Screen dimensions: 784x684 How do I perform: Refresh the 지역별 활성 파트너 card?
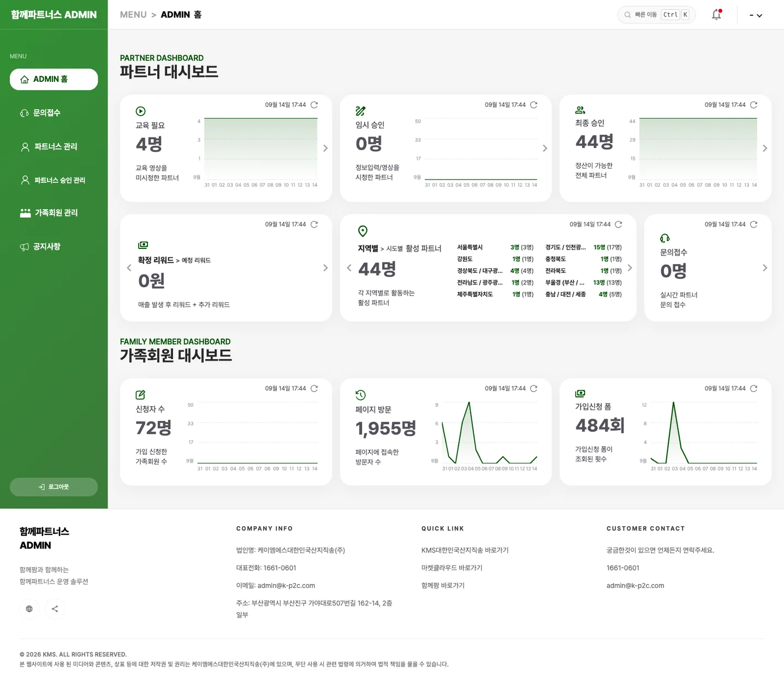(x=619, y=224)
